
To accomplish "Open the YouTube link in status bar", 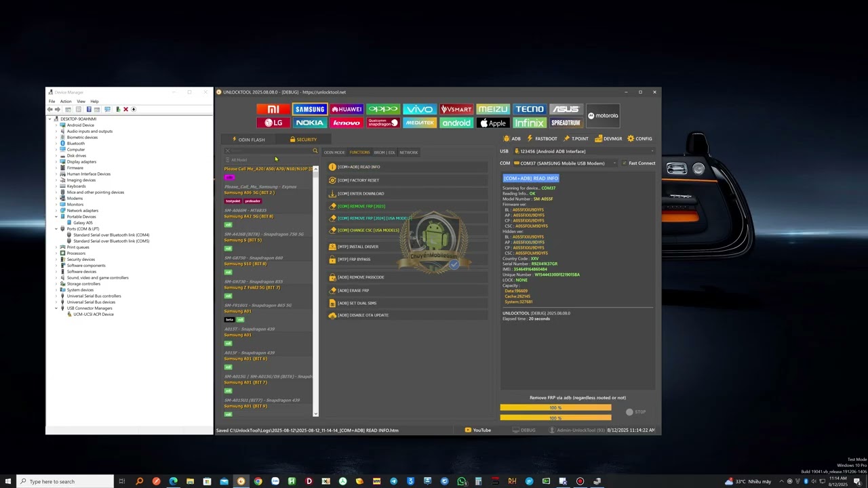I will pos(478,430).
